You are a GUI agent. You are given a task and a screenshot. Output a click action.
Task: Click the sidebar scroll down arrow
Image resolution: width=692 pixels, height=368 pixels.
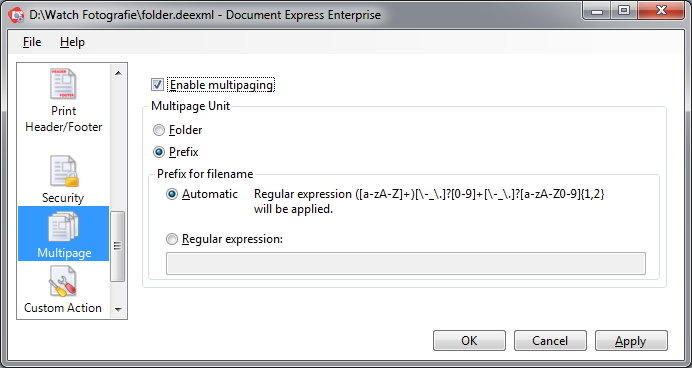pyautogui.click(x=118, y=310)
